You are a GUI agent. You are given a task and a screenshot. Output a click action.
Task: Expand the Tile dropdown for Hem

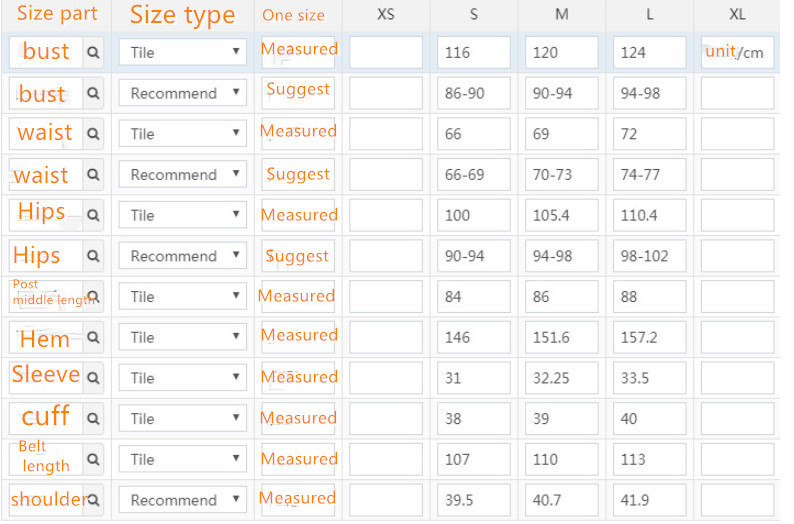click(183, 337)
